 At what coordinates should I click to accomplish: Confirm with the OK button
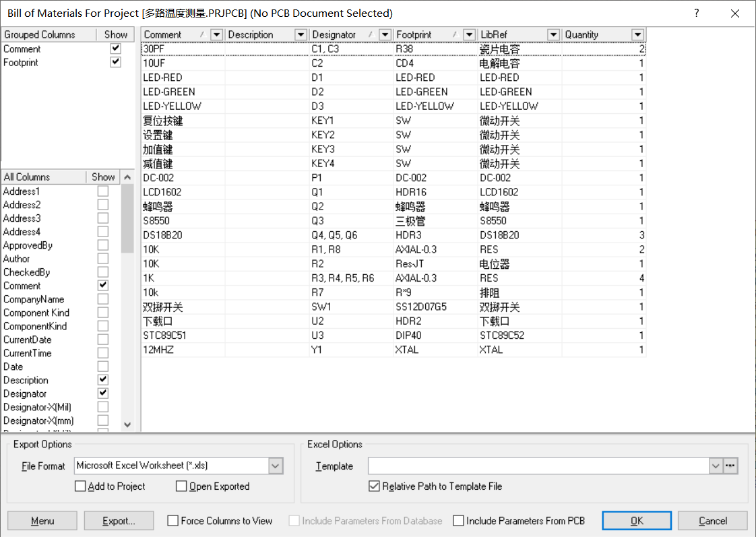pyautogui.click(x=637, y=521)
